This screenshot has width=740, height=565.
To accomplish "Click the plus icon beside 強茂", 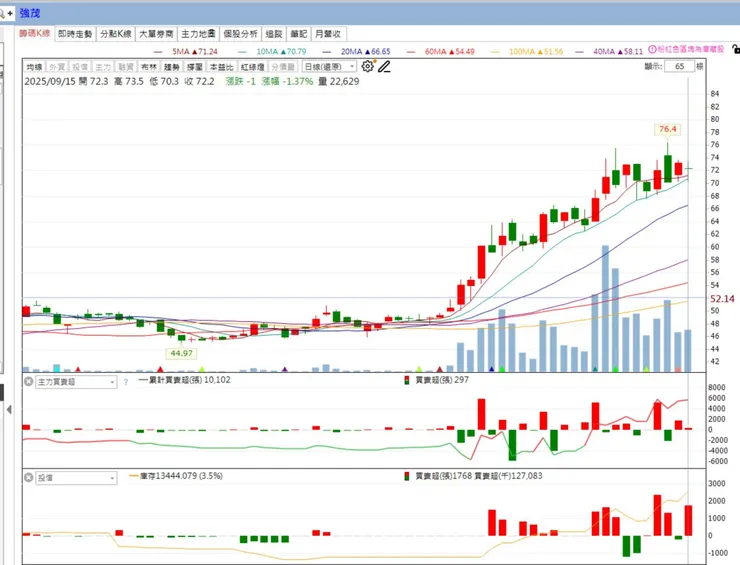I will pyautogui.click(x=10, y=13).
